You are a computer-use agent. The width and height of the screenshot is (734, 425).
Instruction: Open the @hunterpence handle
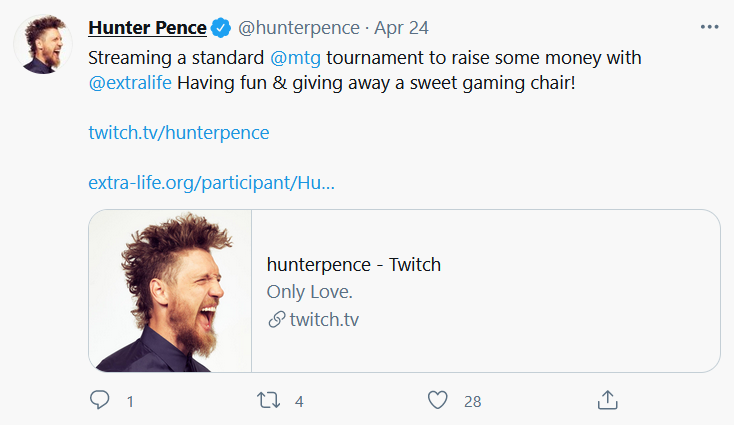coord(299,27)
